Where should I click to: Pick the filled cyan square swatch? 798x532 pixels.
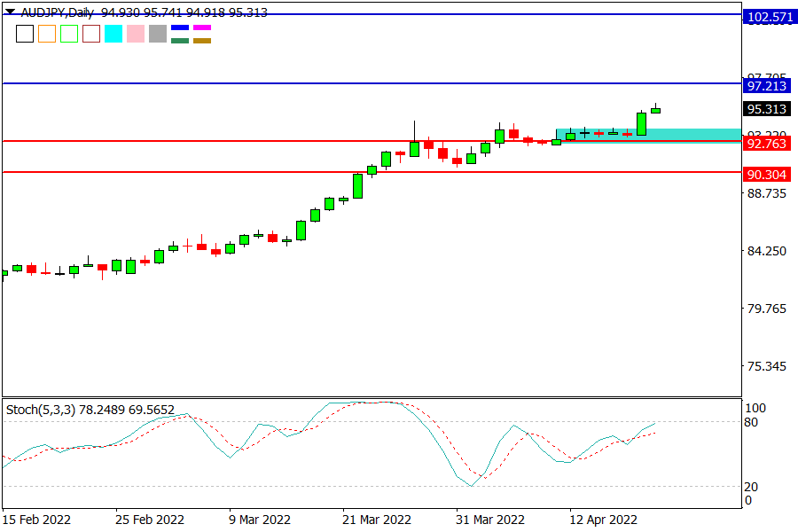click(x=113, y=34)
